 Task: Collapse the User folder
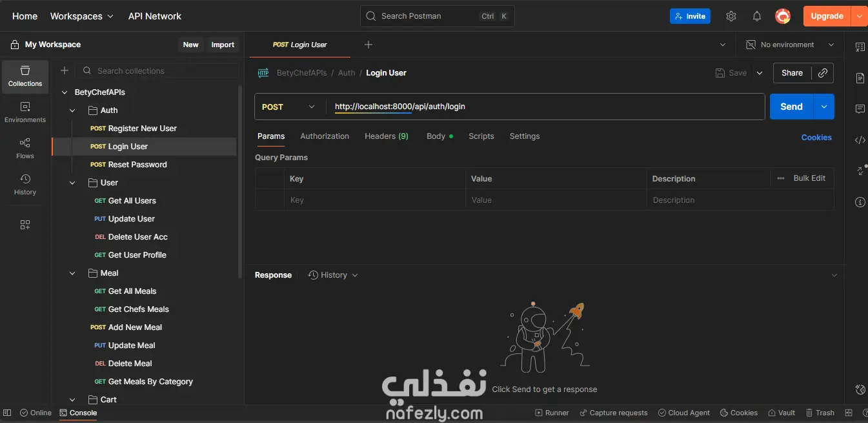click(72, 183)
